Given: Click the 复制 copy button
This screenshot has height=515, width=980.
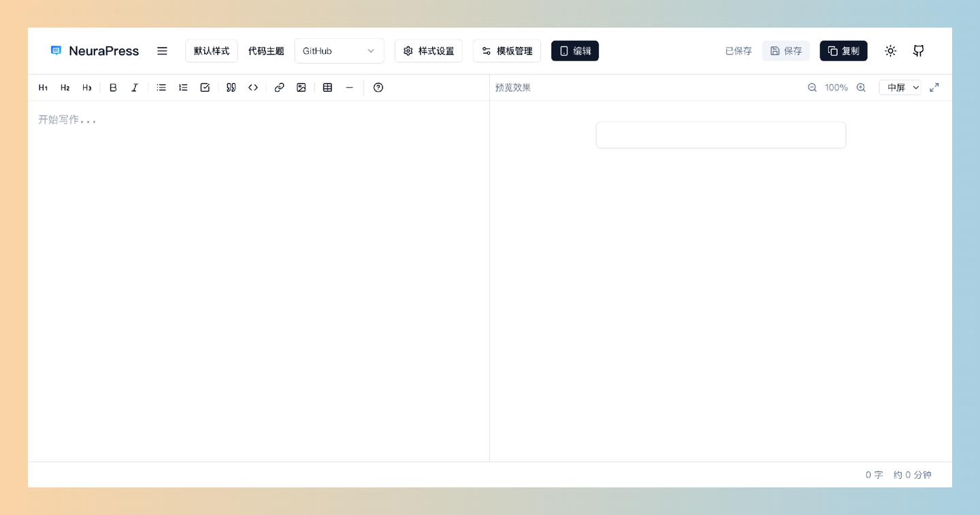Looking at the screenshot, I should pos(844,51).
